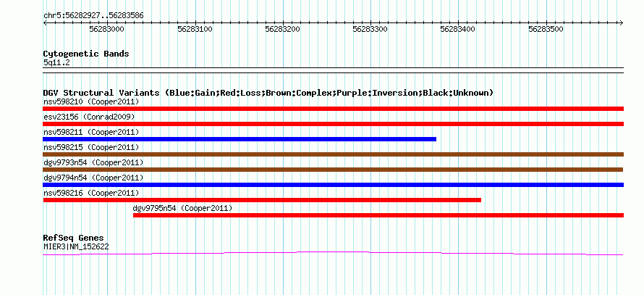Click the 56283300 ruler position
This screenshot has width=644, height=295.
[370, 29]
